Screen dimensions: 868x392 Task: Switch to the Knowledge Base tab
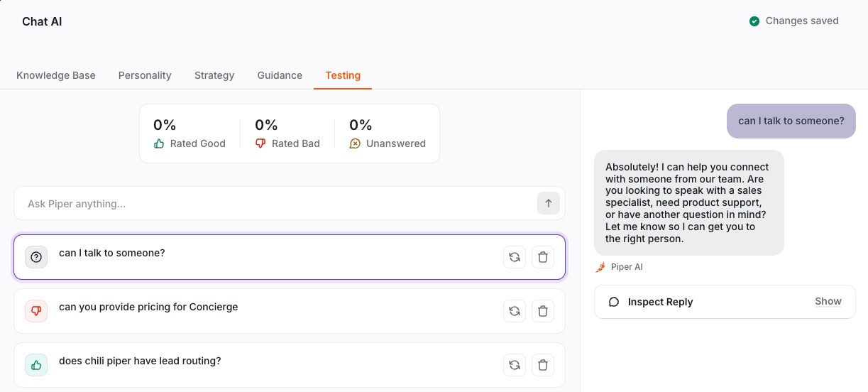point(56,75)
